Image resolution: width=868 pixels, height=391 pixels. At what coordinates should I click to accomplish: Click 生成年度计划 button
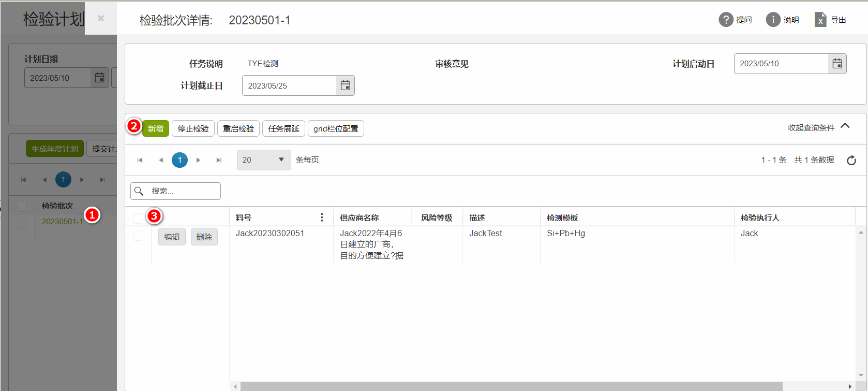pos(55,149)
